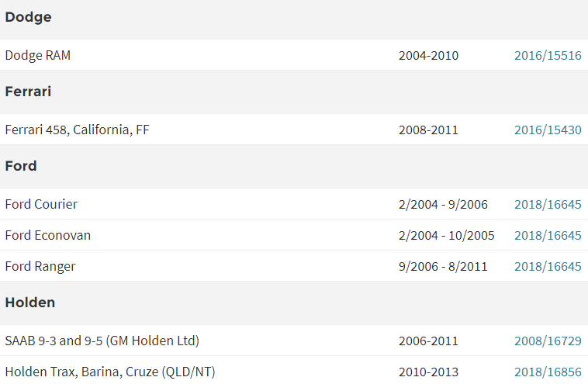
Task: Select the Ferrari section heading
Action: point(28,92)
